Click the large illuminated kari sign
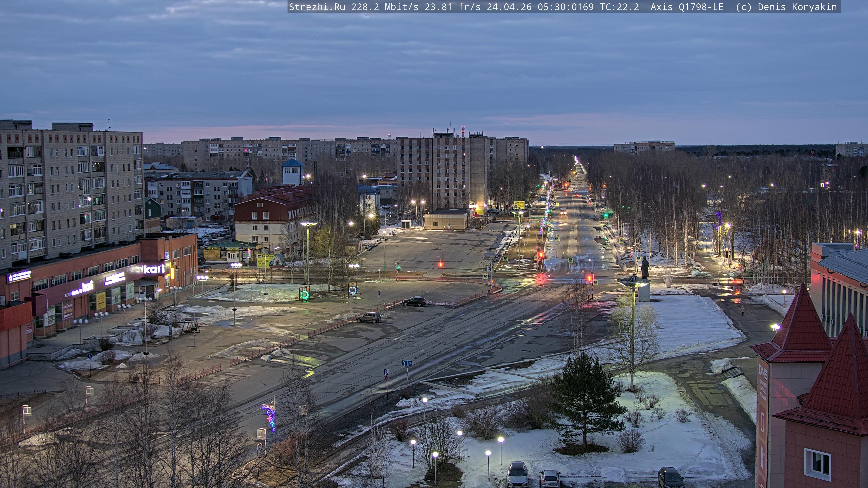Viewport: 868px width, 488px height. (x=153, y=269)
